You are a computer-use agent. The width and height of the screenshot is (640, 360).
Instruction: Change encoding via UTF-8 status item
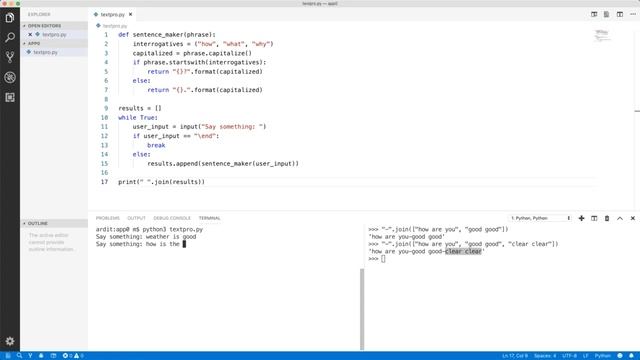tap(569, 356)
